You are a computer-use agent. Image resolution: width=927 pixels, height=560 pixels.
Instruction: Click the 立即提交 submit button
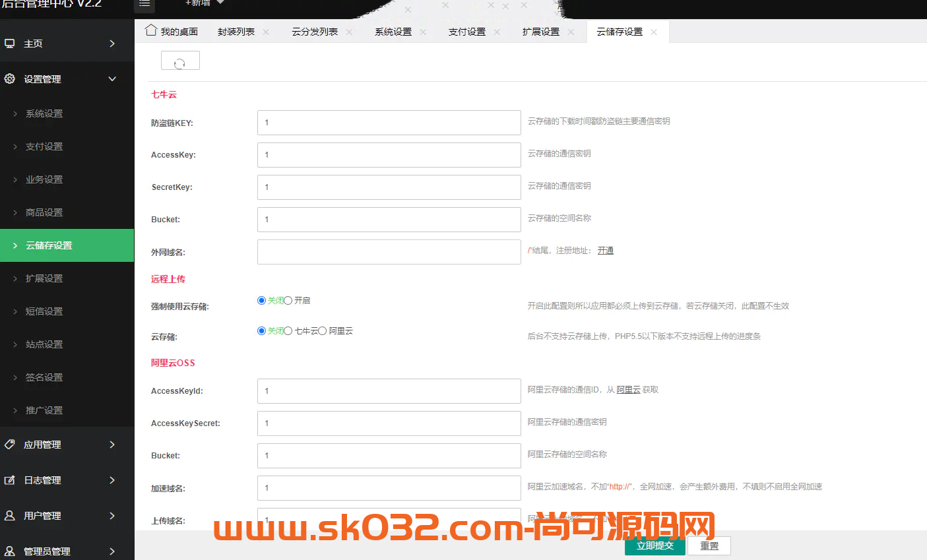pyautogui.click(x=655, y=545)
